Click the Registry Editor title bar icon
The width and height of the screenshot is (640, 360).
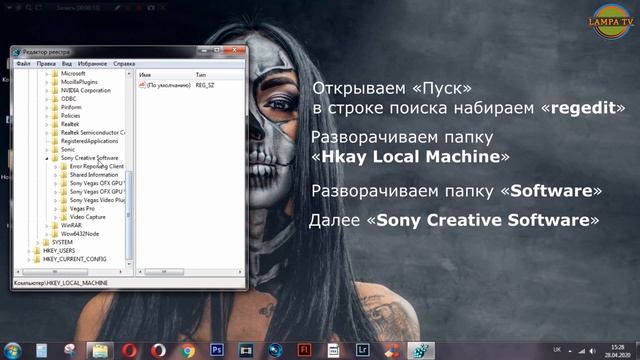(17, 52)
